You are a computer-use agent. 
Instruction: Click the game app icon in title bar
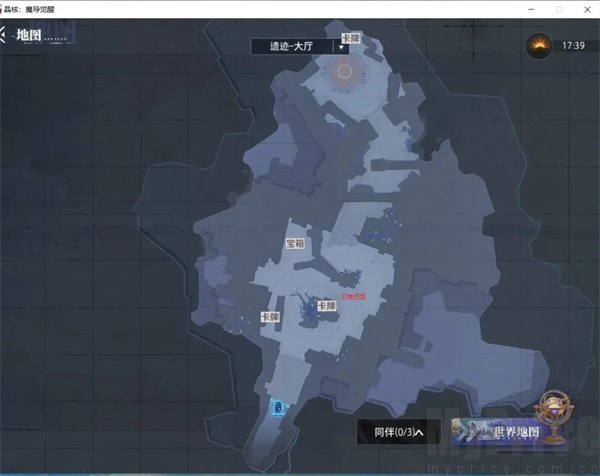[1, 9]
